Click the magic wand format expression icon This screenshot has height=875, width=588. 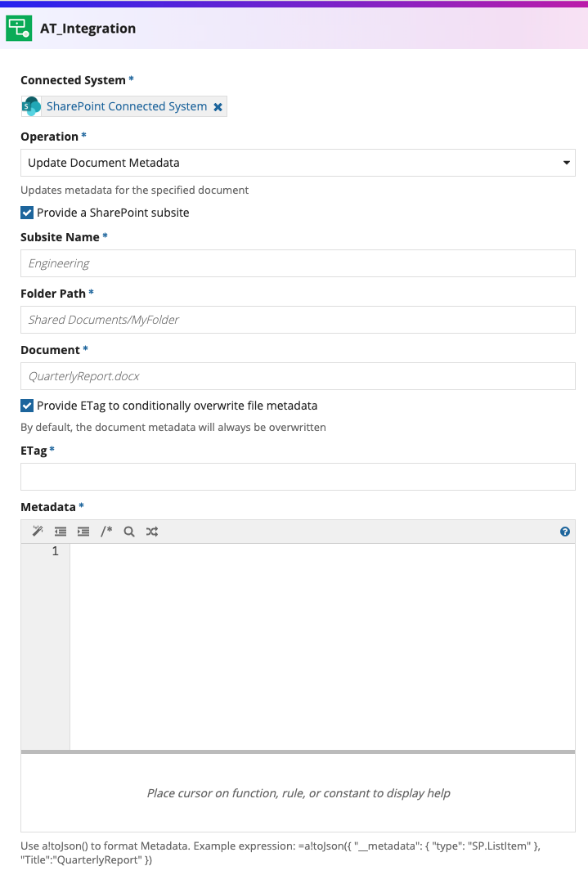38,532
